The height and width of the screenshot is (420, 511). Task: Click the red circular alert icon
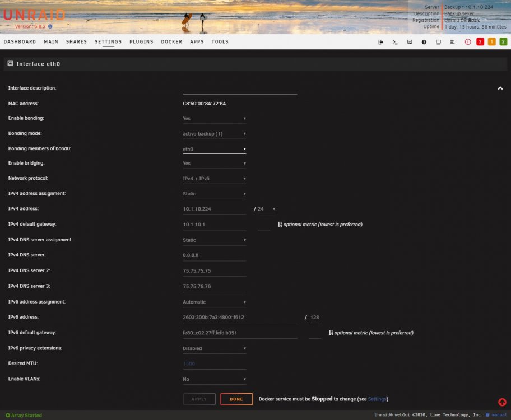(x=468, y=41)
